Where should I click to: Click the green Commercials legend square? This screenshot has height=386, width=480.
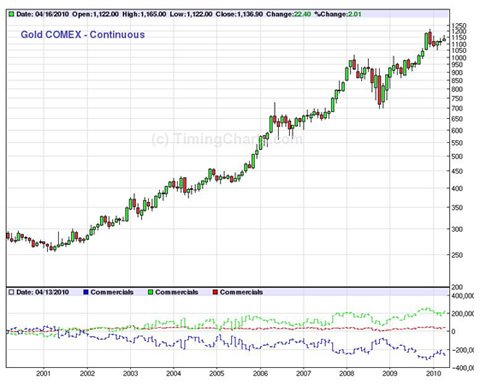pos(150,292)
